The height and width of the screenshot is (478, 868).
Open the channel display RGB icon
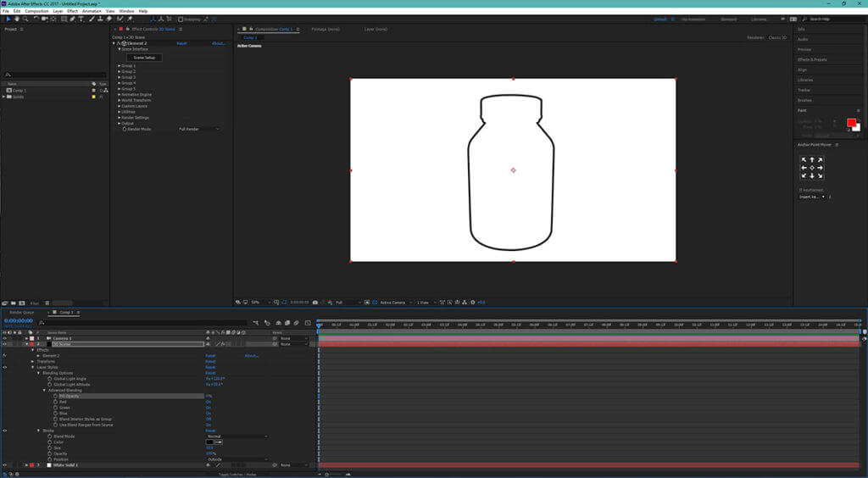(x=330, y=303)
